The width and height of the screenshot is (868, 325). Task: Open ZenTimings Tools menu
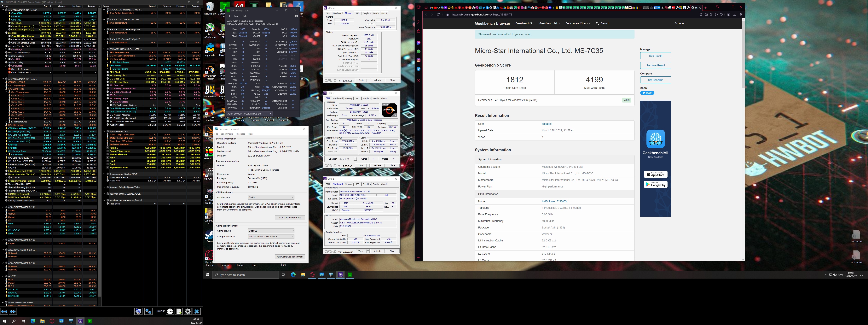tap(237, 16)
